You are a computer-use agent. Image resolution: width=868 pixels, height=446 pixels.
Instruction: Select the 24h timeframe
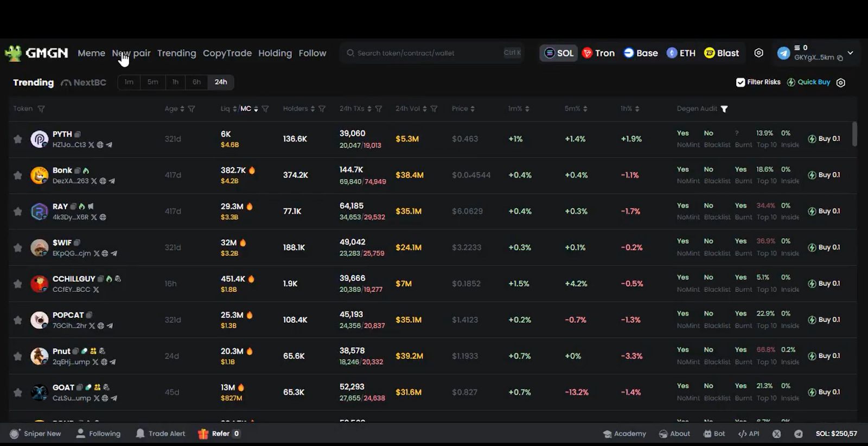221,82
